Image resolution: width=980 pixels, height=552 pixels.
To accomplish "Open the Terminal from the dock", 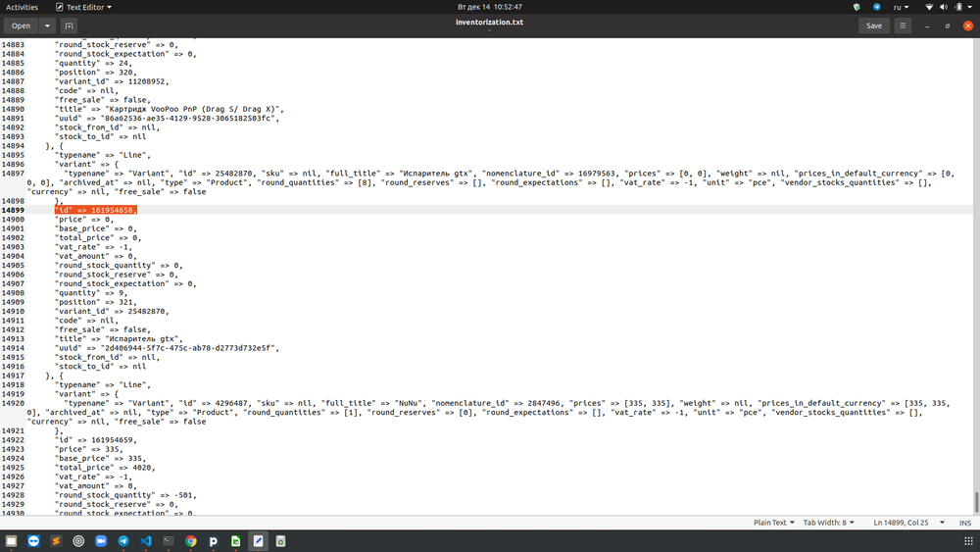I will coord(169,541).
